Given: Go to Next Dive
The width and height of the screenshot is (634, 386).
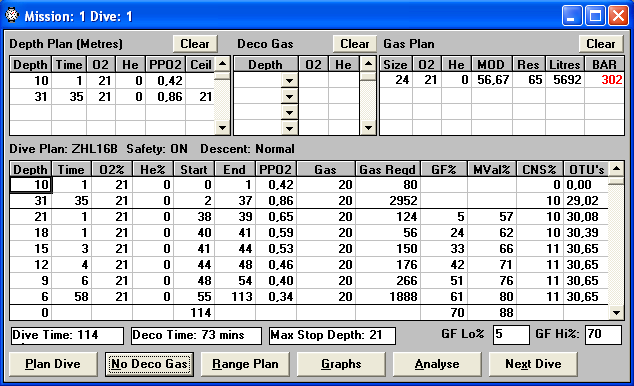Looking at the screenshot, I should [533, 364].
